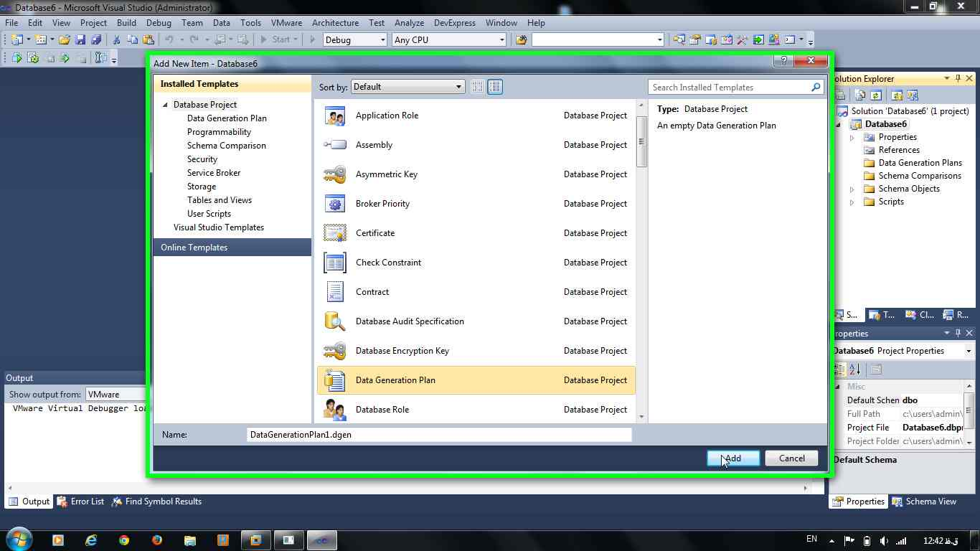Click the Search Installed Templates field
This screenshot has height=551, width=980.
click(x=729, y=88)
